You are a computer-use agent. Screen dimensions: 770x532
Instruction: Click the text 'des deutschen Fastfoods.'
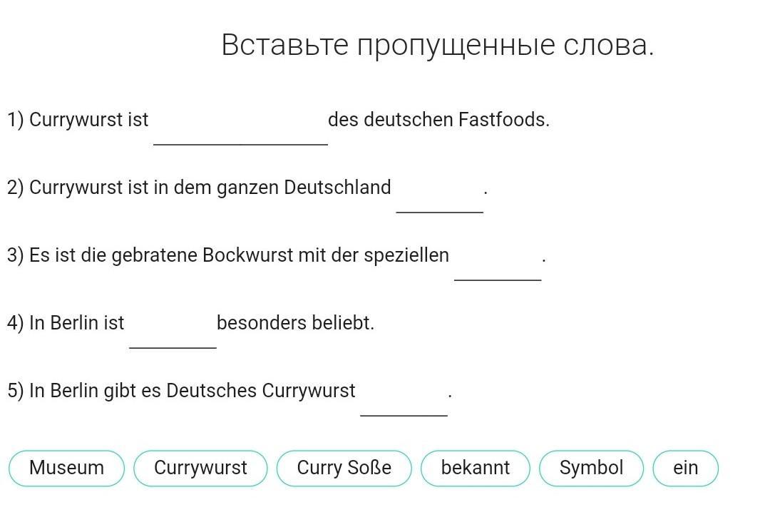pos(438,120)
